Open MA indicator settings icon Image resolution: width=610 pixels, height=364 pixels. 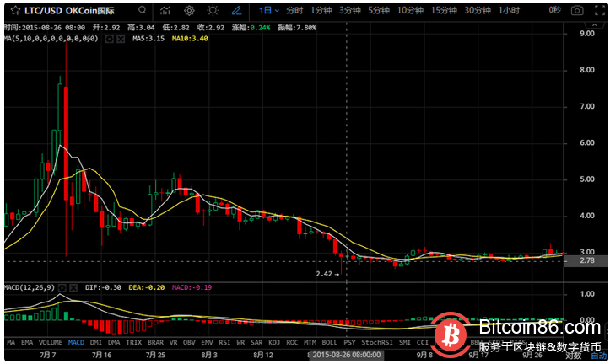tap(110, 39)
